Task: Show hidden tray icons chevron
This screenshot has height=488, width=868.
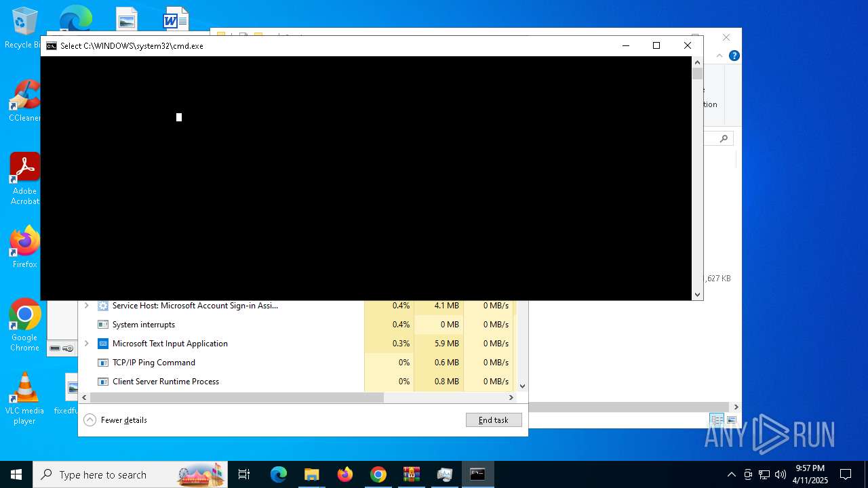Action: (x=731, y=474)
